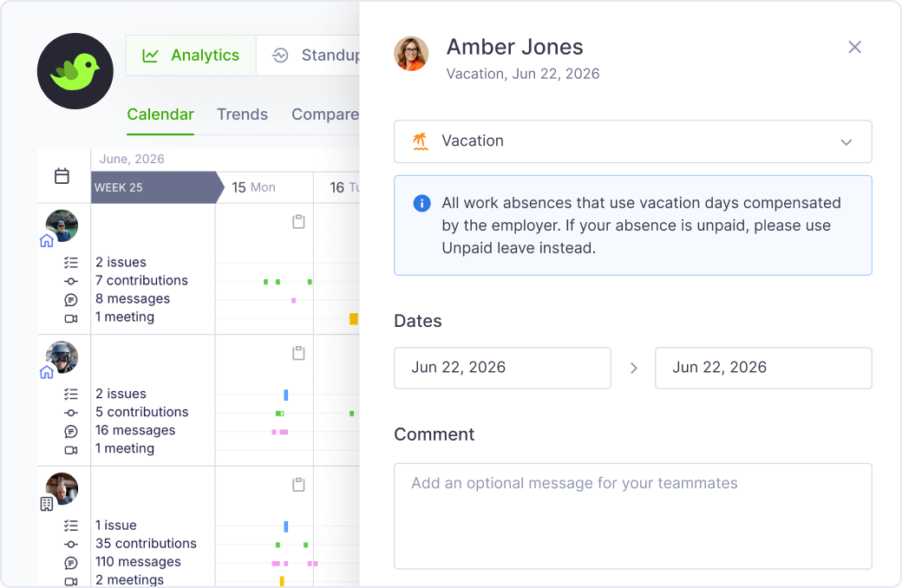
Task: Click the commit icon beside 7 contributions
Action: [71, 281]
